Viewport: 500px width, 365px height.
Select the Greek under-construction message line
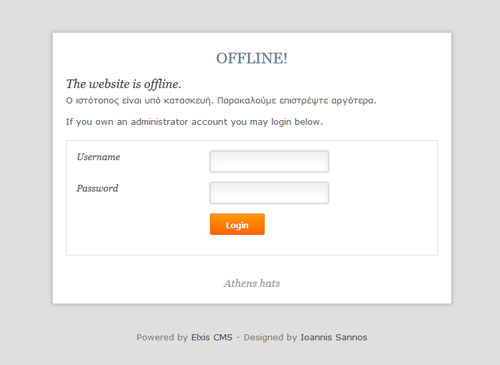pyautogui.click(x=221, y=101)
